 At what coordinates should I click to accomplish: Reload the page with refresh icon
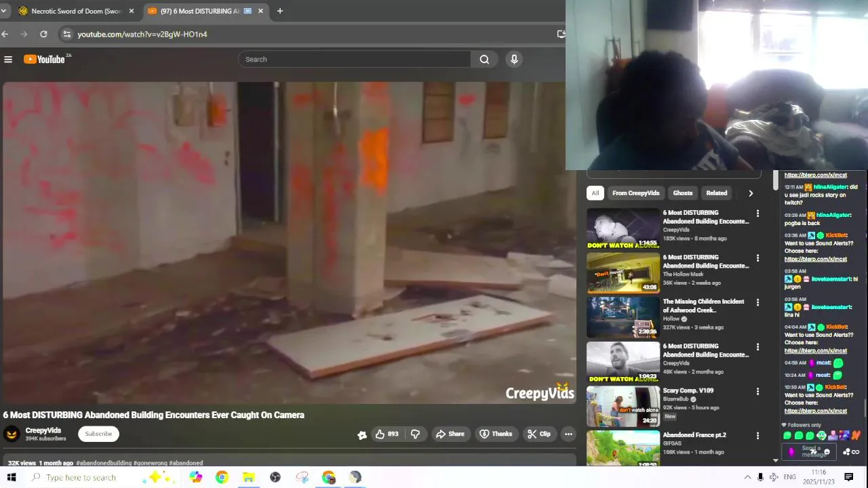pyautogui.click(x=43, y=34)
